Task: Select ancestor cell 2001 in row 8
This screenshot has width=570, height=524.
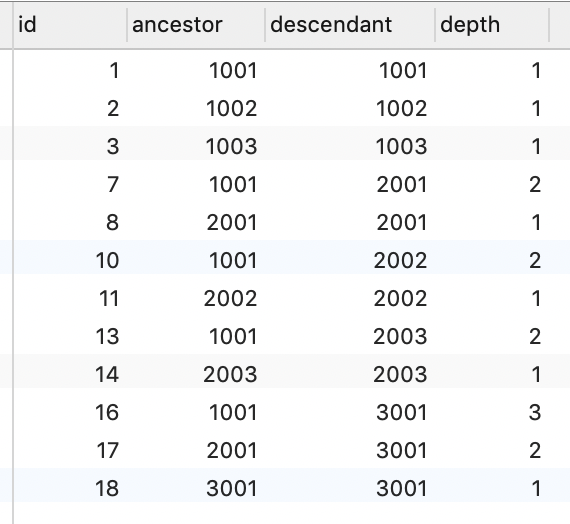Action: point(232,223)
